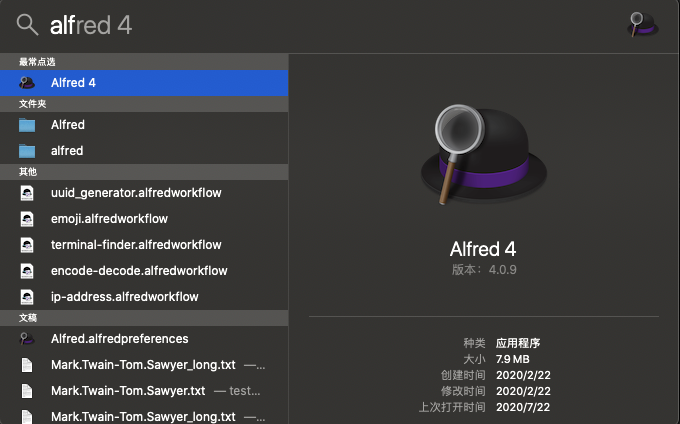Select emoji.alfredworkflow result

click(144, 219)
